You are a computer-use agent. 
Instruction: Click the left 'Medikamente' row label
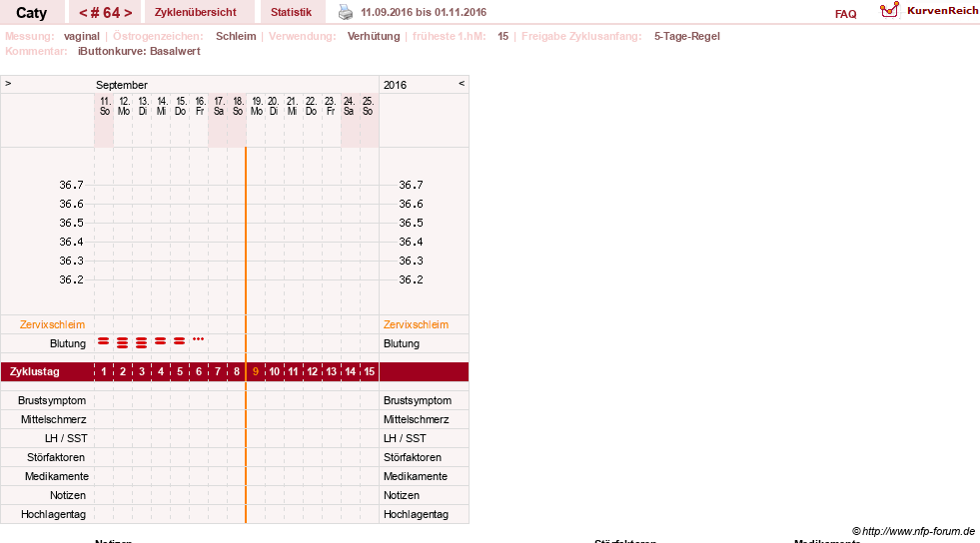point(57,476)
